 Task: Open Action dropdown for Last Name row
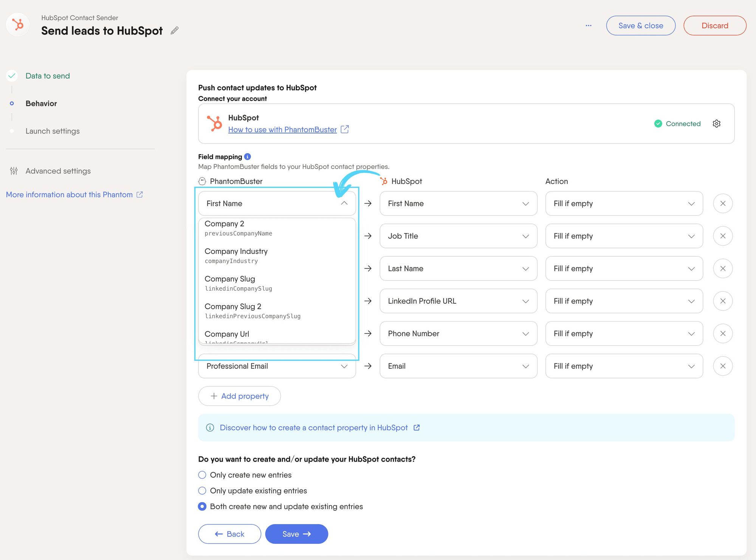pos(624,268)
